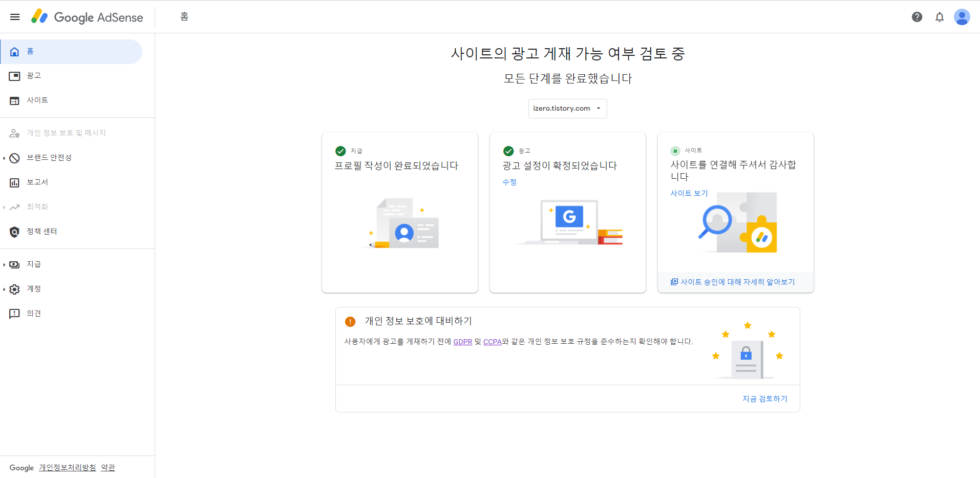This screenshot has height=478, width=980.
Task: Click the 광고 설정이 확정되었습니다 text
Action: pyautogui.click(x=560, y=165)
